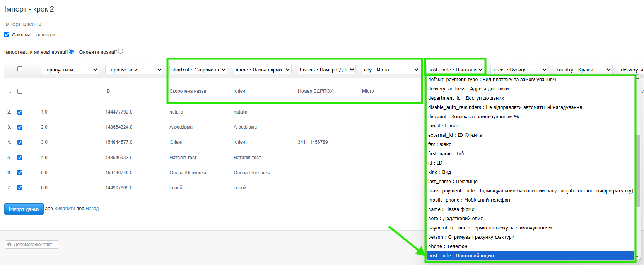The width and height of the screenshot is (644, 265).
Task: Select 'Імпортувати як нові позиції' radio button
Action: point(71,51)
